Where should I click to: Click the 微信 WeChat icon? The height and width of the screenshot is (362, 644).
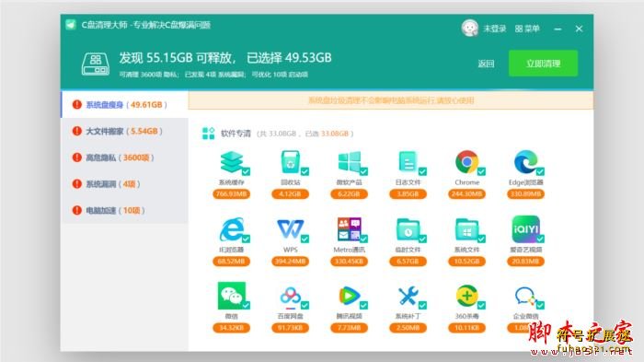(x=231, y=296)
